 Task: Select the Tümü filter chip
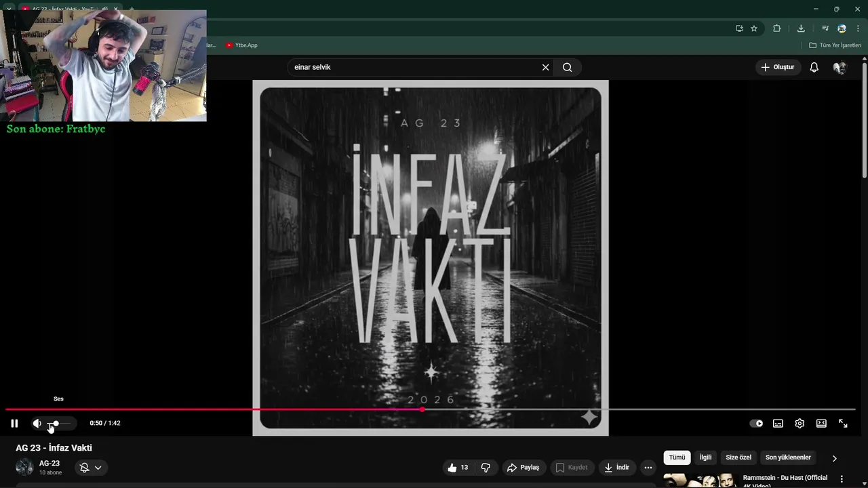(x=677, y=457)
